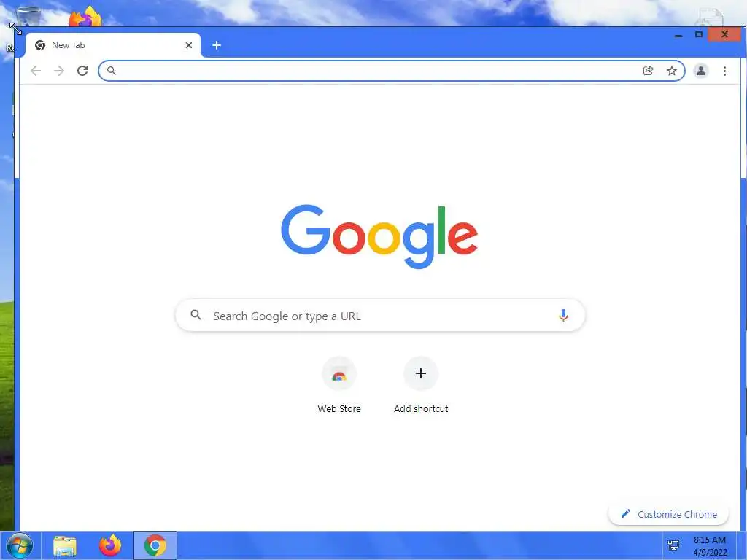Open the three-dot Chrome menu

click(724, 71)
